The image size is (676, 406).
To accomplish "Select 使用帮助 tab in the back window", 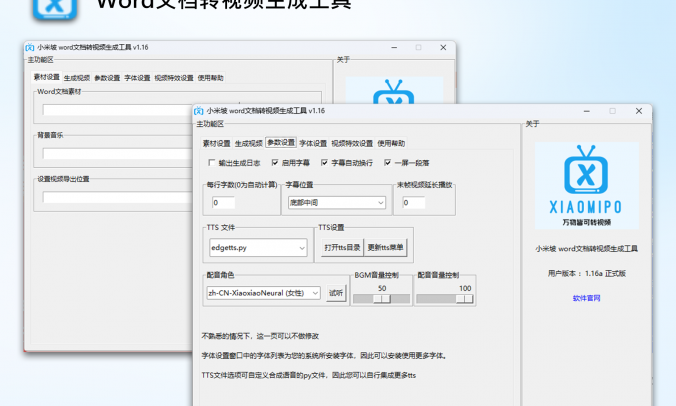I will tap(210, 78).
